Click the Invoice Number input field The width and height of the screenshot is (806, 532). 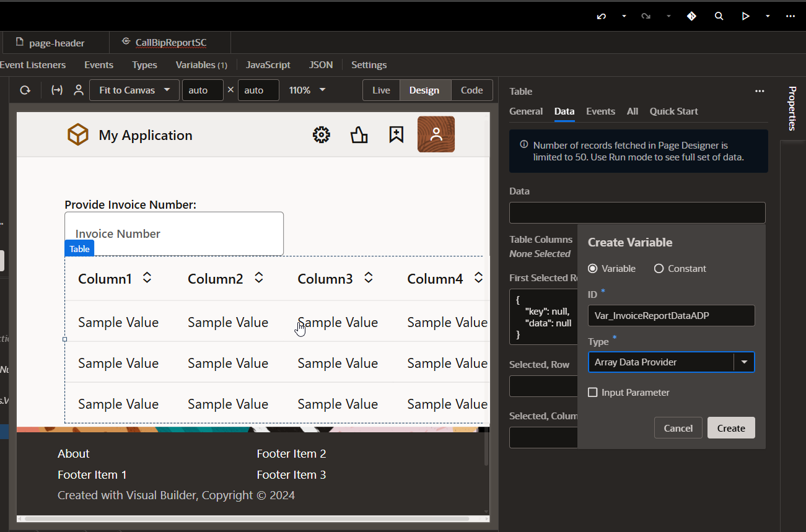click(x=174, y=233)
